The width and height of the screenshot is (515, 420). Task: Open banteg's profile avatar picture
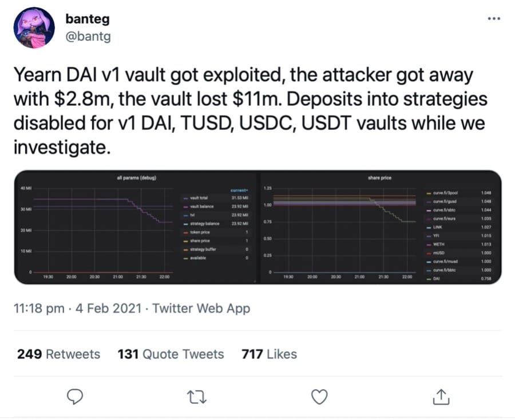click(34, 28)
